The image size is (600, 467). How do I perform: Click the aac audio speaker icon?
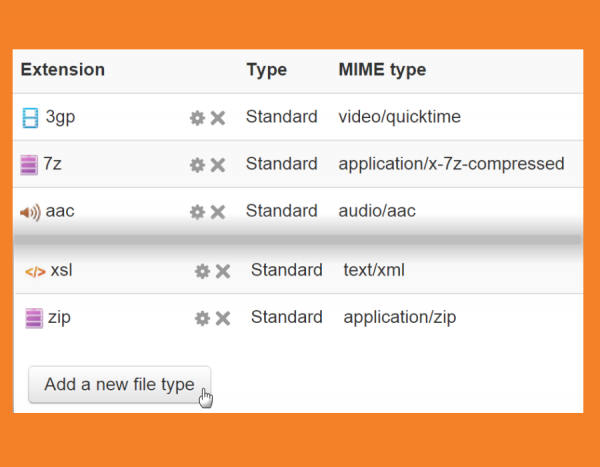click(30, 212)
